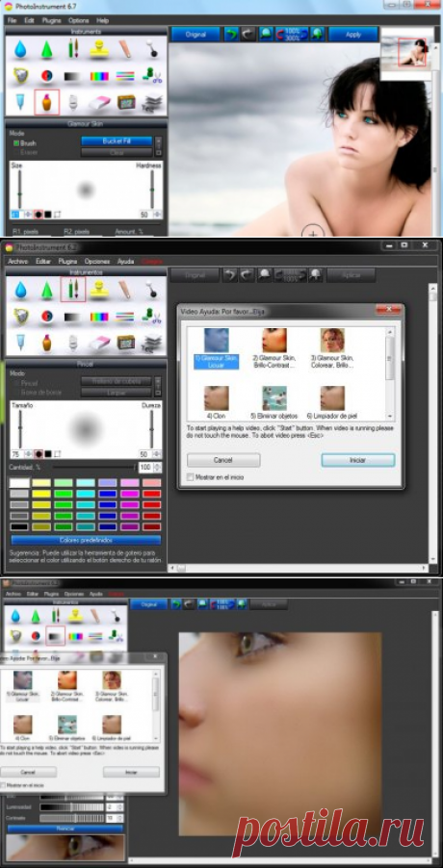Select '5) Eliminar objetos' video in Pincel window dialog

coord(274,402)
